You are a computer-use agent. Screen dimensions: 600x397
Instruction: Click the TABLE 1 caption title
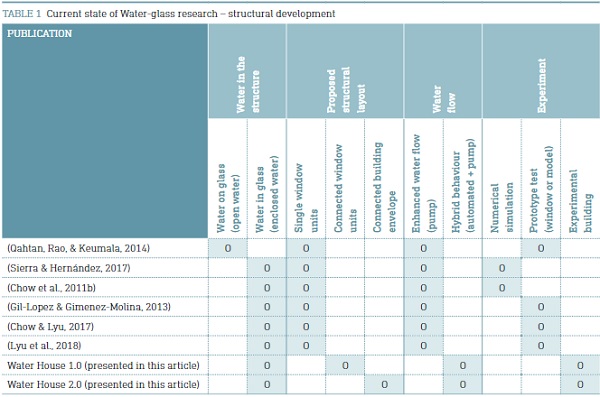[x=169, y=14]
